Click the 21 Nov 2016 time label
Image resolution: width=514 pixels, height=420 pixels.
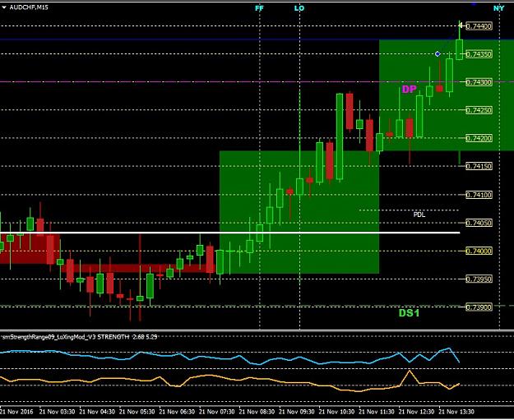point(17,412)
